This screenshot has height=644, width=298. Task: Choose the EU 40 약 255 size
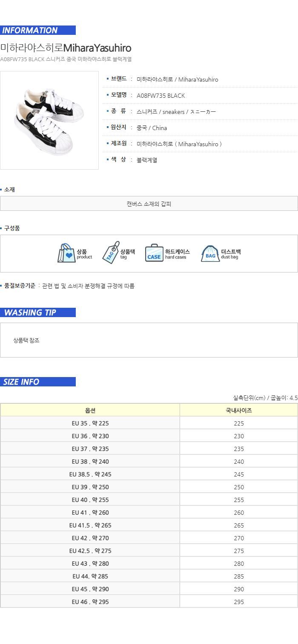point(90,500)
